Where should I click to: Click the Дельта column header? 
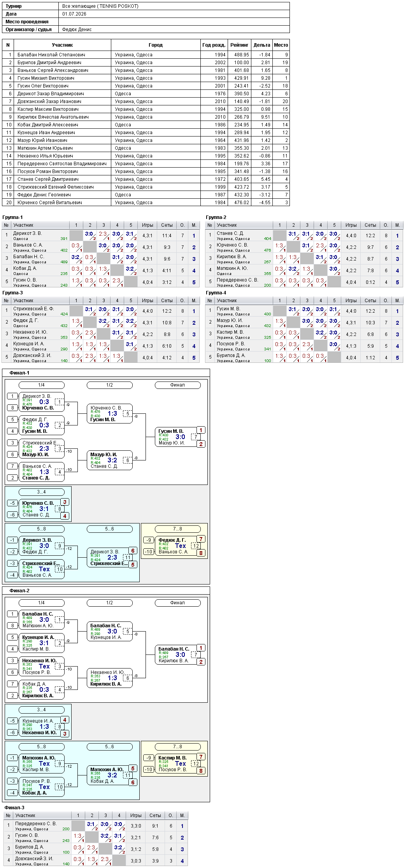(x=261, y=45)
